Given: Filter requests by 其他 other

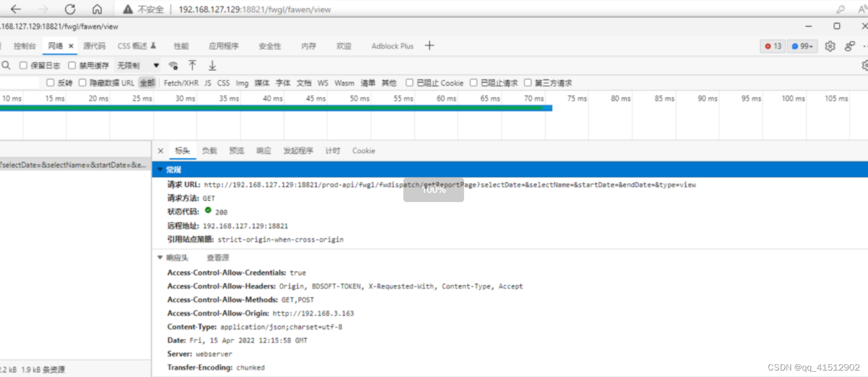Looking at the screenshot, I should 389,83.
